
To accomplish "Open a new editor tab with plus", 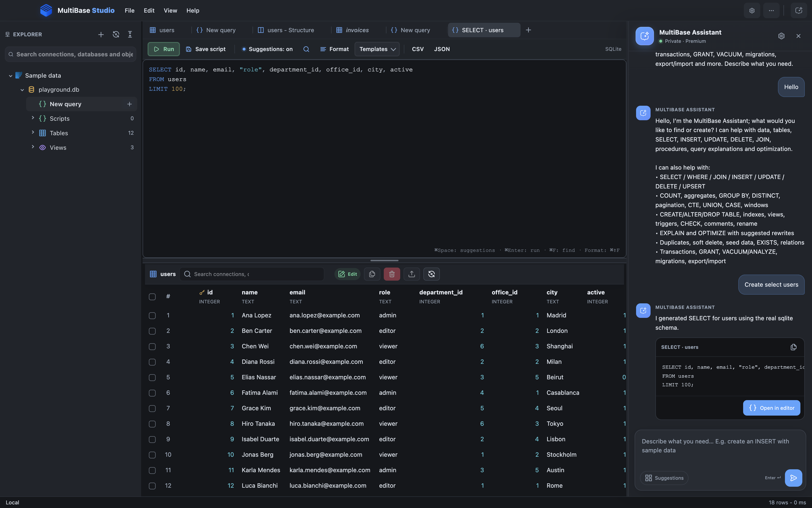I will (529, 30).
